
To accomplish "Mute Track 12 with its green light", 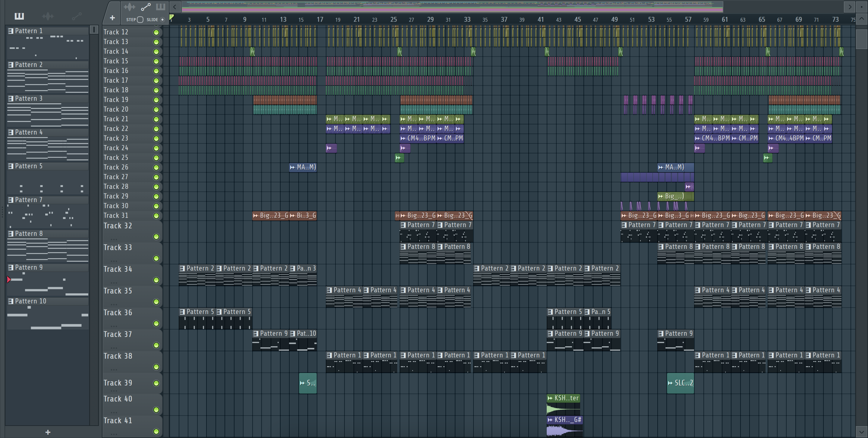I will (x=156, y=32).
